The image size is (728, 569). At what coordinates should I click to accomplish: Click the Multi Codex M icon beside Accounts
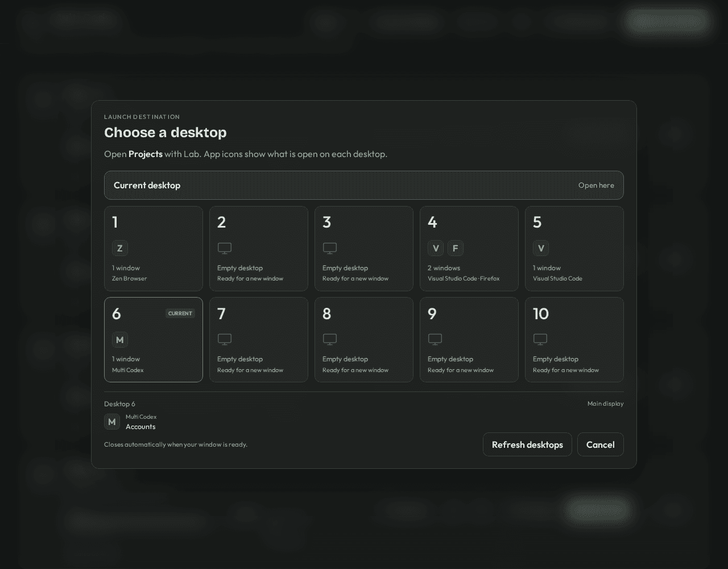click(x=112, y=422)
